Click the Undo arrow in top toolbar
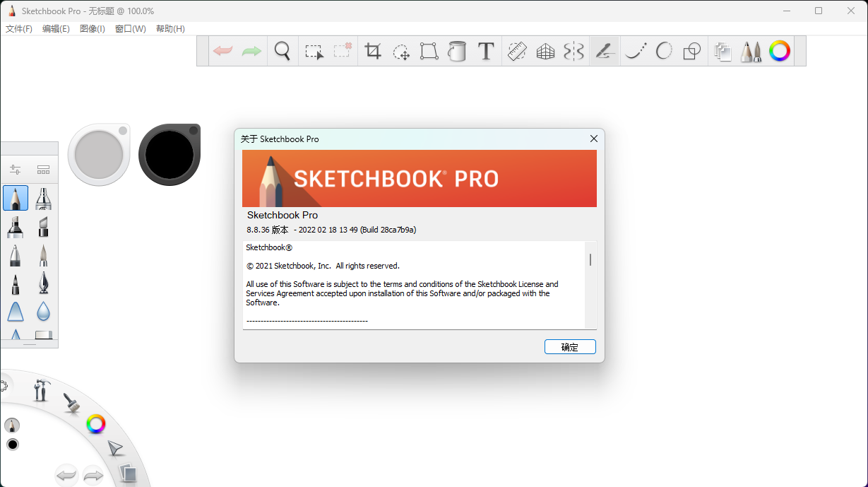The image size is (868, 487). tap(223, 51)
